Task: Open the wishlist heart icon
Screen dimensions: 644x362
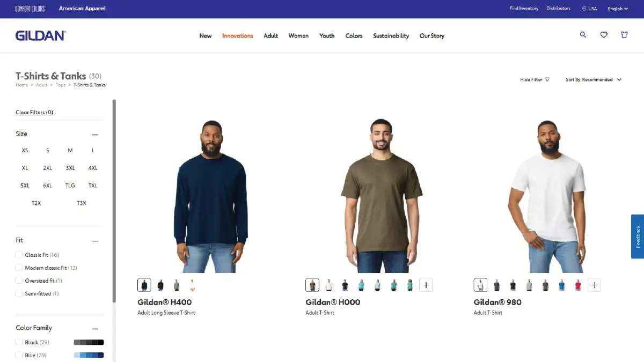Action: coord(604,35)
